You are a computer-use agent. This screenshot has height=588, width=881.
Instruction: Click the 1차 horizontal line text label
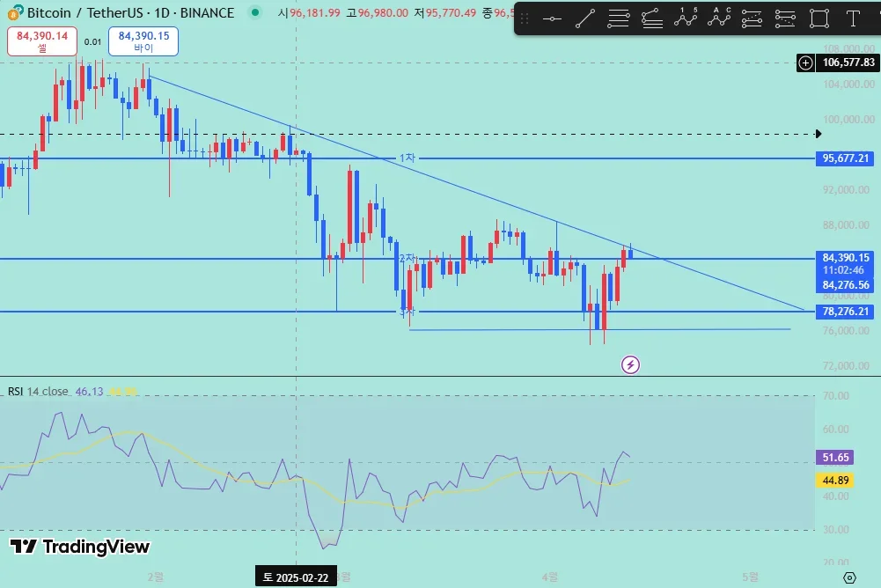[407, 158]
